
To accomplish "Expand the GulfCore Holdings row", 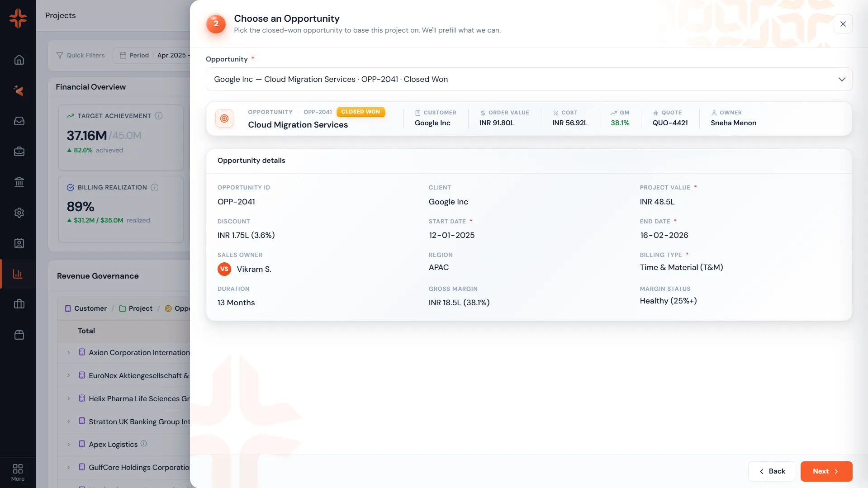I will (69, 467).
